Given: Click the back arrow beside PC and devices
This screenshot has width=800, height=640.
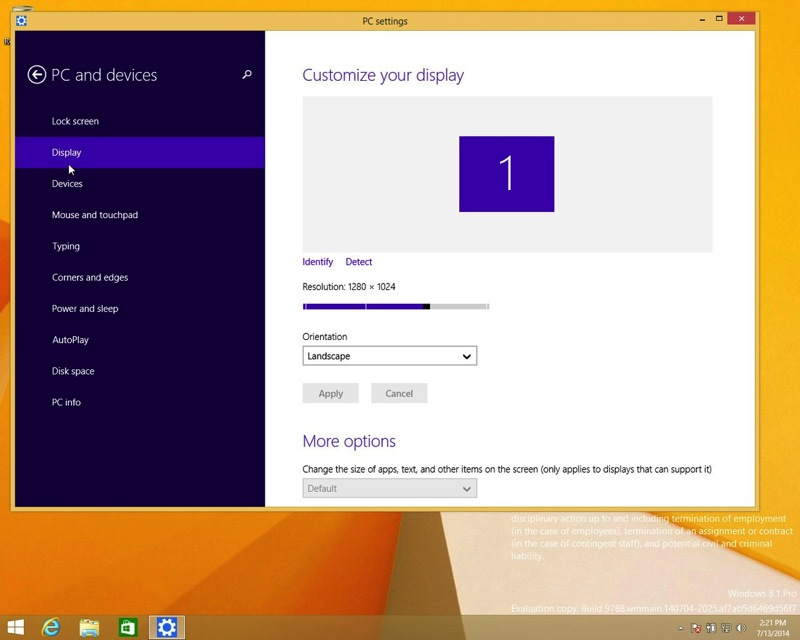Looking at the screenshot, I should coord(37,75).
